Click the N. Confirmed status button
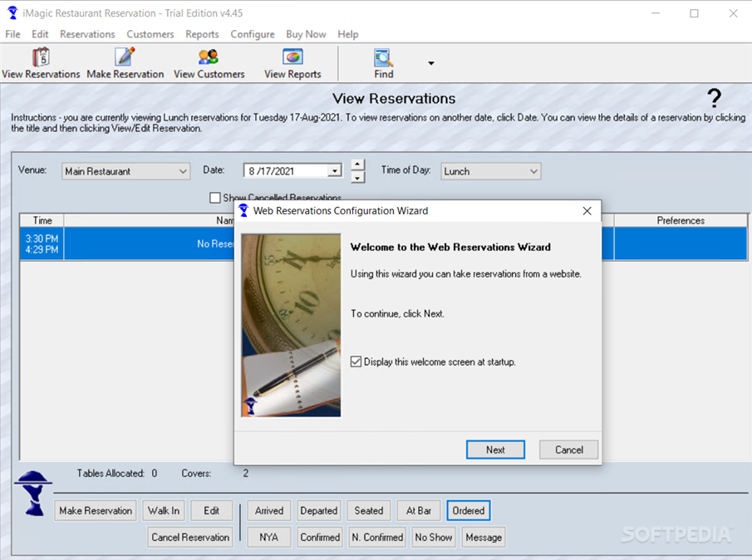 click(377, 537)
